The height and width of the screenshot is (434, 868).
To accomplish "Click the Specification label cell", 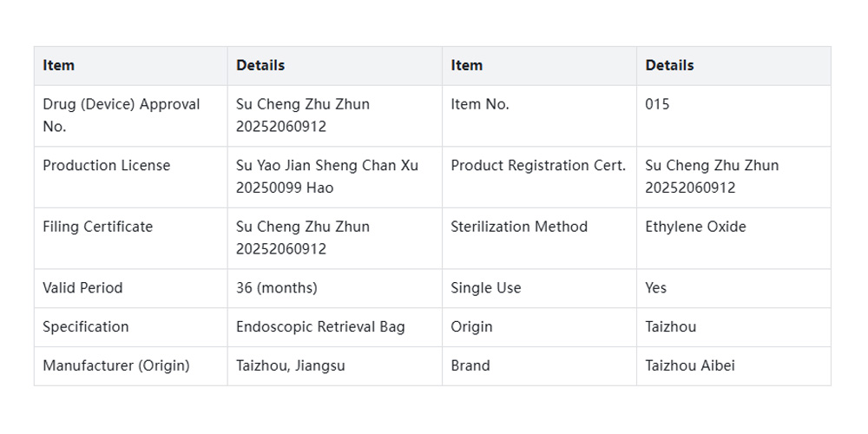I will [86, 327].
